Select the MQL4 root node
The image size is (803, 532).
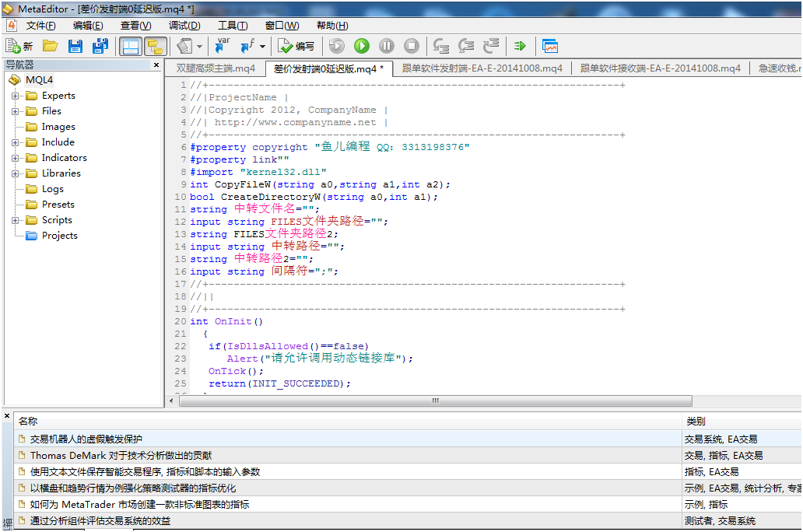pyautogui.click(x=40, y=80)
